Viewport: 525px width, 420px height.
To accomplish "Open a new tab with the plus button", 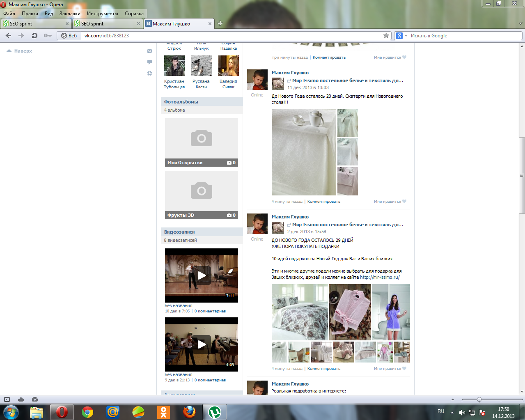I will [220, 23].
